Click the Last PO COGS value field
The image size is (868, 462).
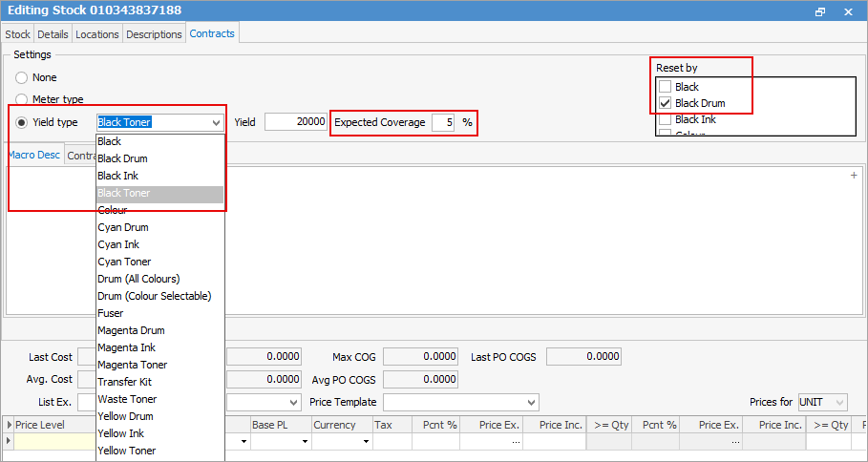(583, 357)
